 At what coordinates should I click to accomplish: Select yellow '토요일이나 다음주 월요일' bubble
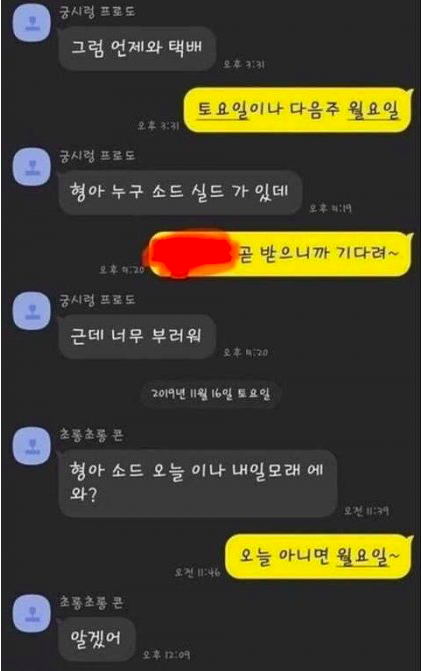click(x=298, y=110)
